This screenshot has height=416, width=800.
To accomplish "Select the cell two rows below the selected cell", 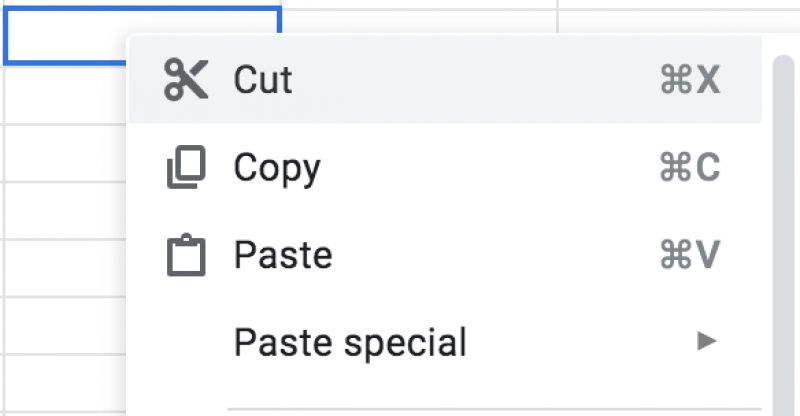I will click(62, 155).
